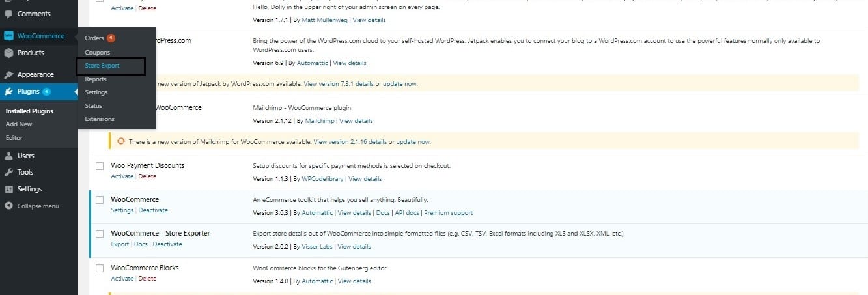868x295 pixels.
Task: Activate the Woo Payment Discounts plugin
Action: 122,176
